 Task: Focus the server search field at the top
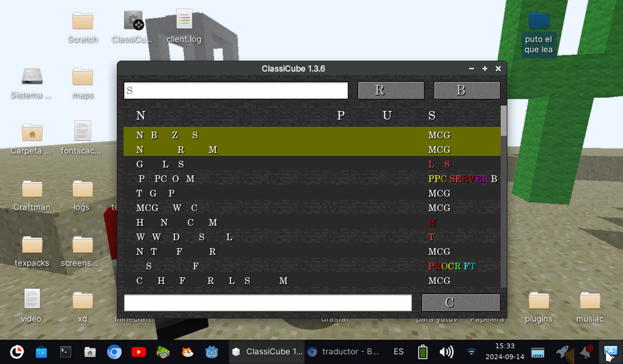click(x=236, y=90)
